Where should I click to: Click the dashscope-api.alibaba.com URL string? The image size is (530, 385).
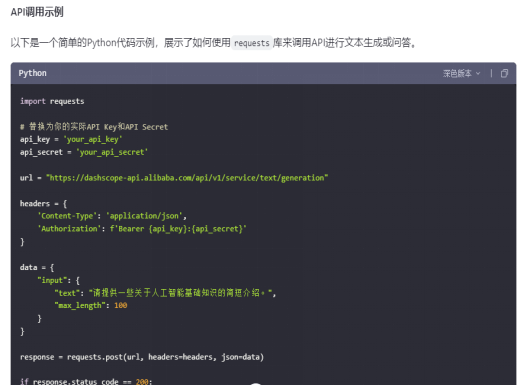[187, 178]
